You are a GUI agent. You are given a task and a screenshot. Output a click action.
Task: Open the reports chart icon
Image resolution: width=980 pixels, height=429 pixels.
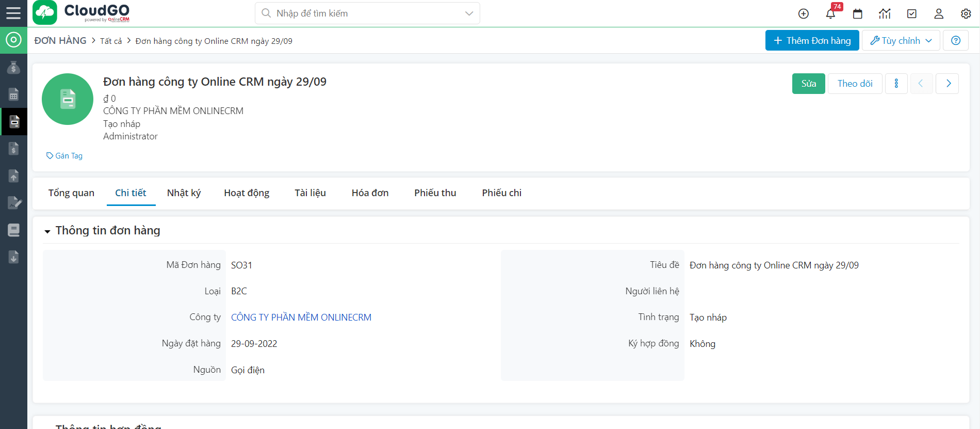[x=885, y=14]
